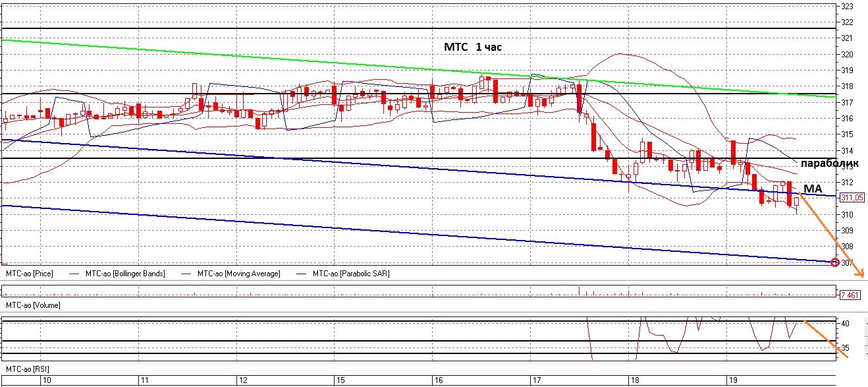Click the RSI axis value 35

[x=846, y=348]
